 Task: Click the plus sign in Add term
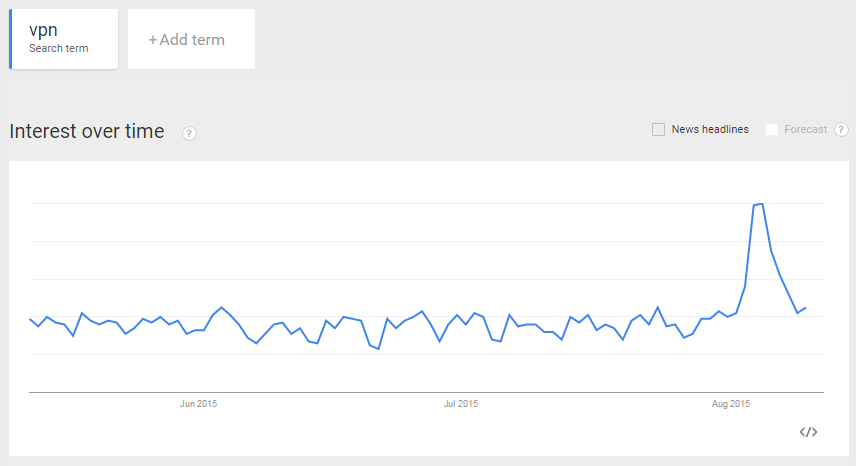(153, 40)
